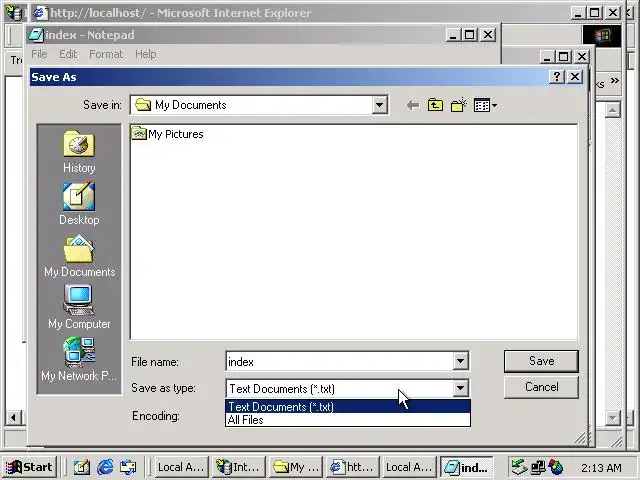This screenshot has width=640, height=480.
Task: Choose Text Documents (*.txt) option
Action: (348, 407)
